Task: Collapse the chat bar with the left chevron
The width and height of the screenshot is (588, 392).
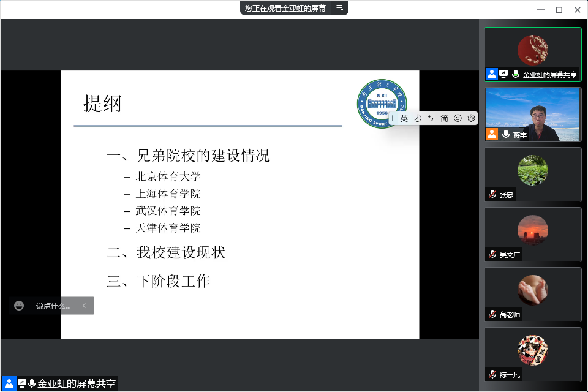Action: click(85, 306)
